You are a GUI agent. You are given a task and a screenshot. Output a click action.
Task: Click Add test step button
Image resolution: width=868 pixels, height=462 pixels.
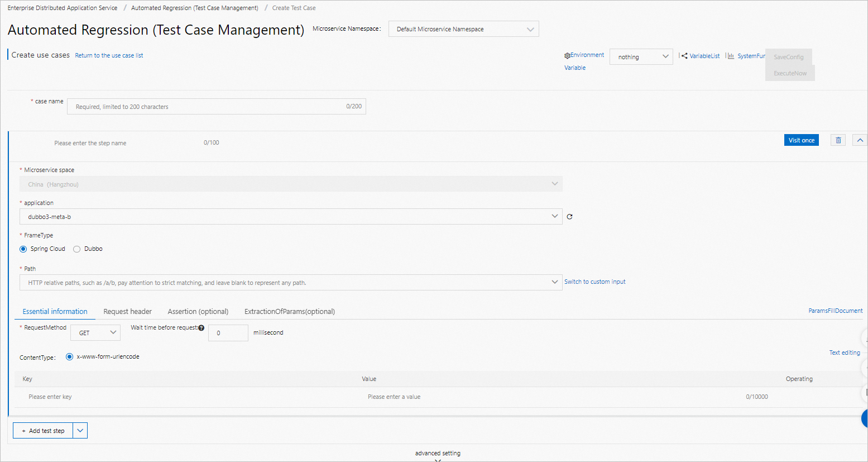click(x=43, y=431)
